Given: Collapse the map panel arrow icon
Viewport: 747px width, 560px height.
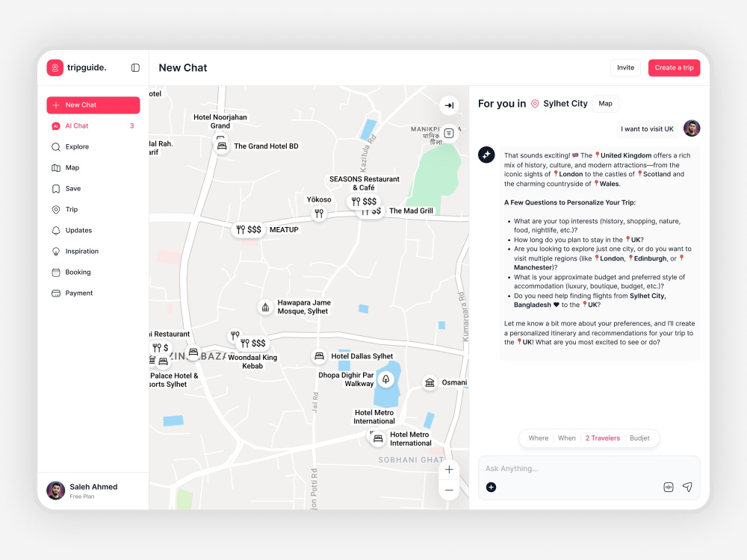Looking at the screenshot, I should point(449,105).
